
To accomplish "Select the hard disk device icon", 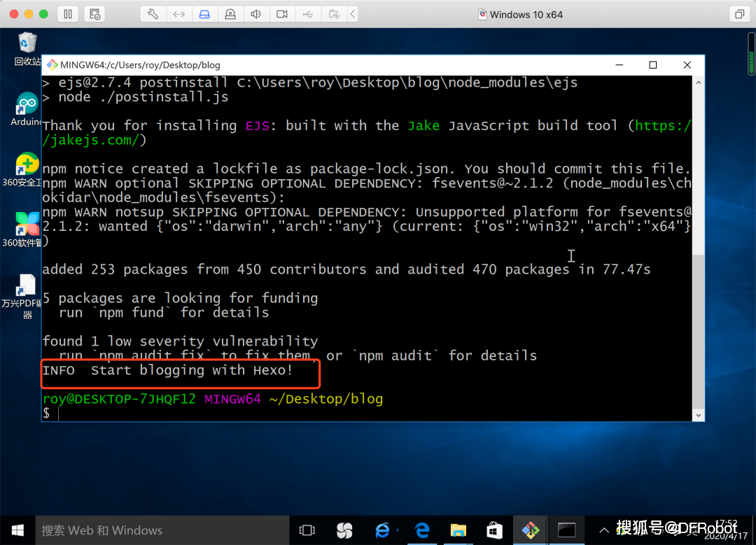I will 204,14.
